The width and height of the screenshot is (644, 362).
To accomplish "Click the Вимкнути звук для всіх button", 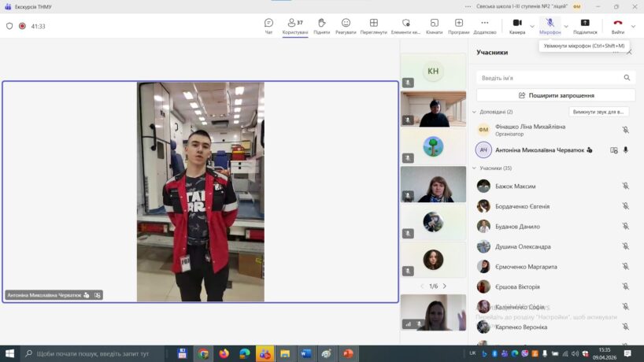I will tap(599, 112).
